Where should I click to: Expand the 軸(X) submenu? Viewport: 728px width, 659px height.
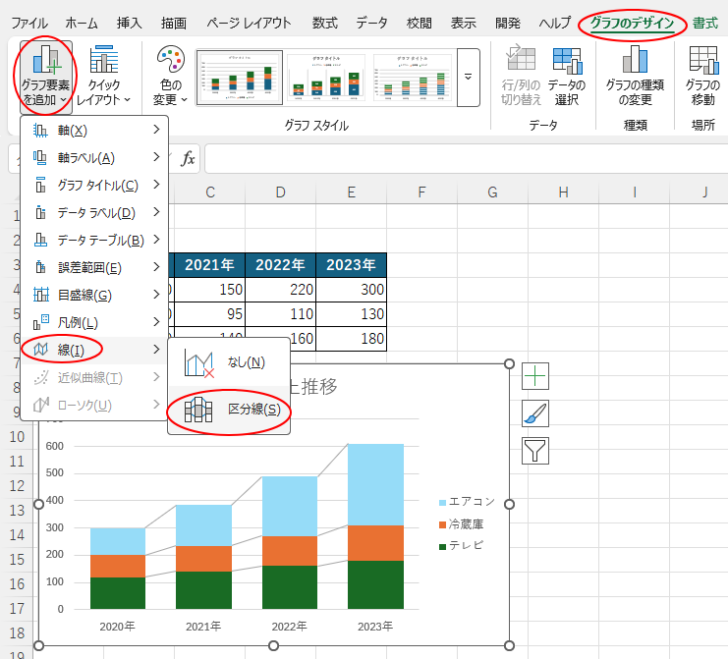pos(94,130)
